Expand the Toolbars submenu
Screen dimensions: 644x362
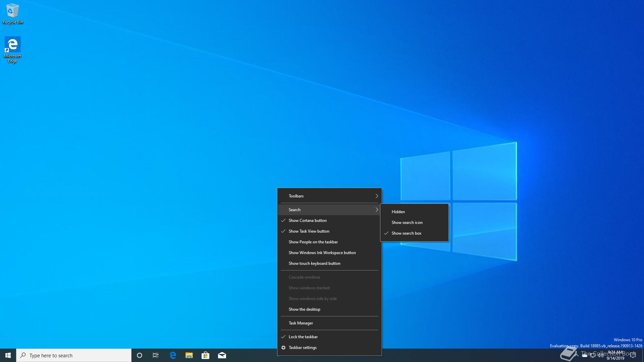(330, 196)
